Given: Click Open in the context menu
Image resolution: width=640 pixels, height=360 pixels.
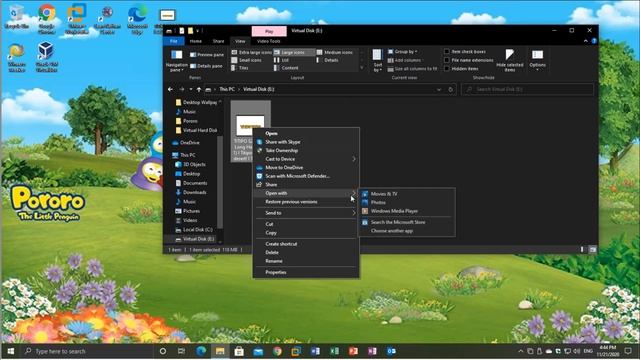Looking at the screenshot, I should pos(306,133).
